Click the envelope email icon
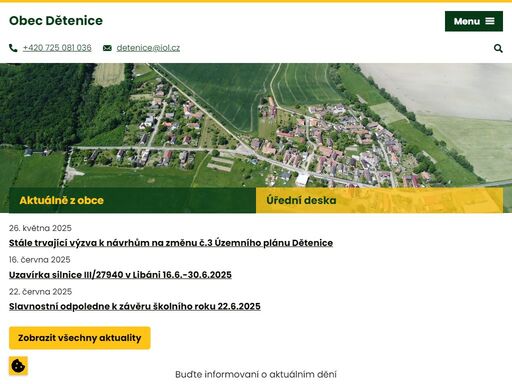Image resolution: width=512 pixels, height=384 pixels. coord(107,48)
